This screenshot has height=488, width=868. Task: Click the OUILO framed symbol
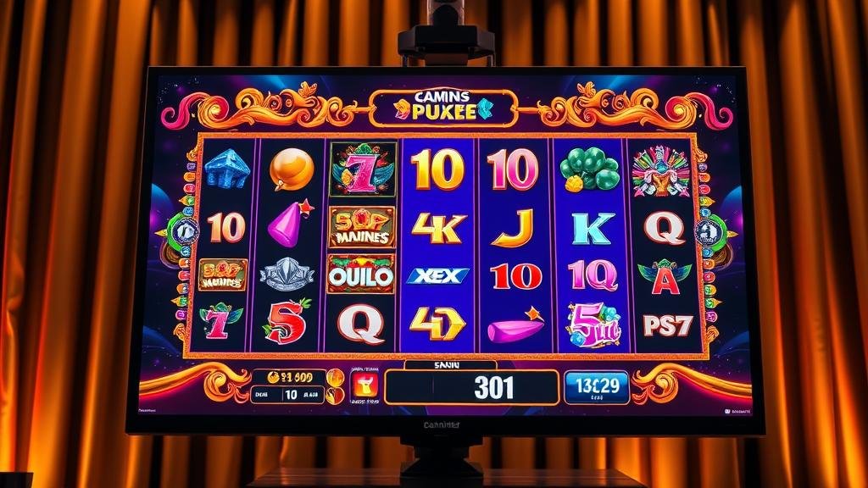click(x=361, y=274)
